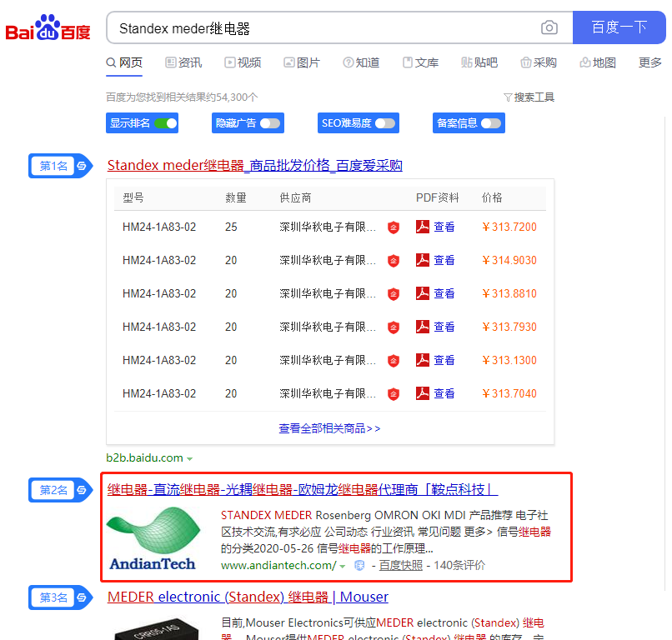
Task: Click 查看 link in the ¥313.1300 row
Action: pos(444,360)
